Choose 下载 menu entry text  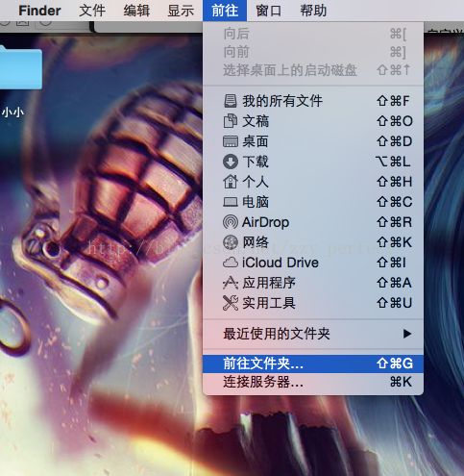click(x=256, y=162)
